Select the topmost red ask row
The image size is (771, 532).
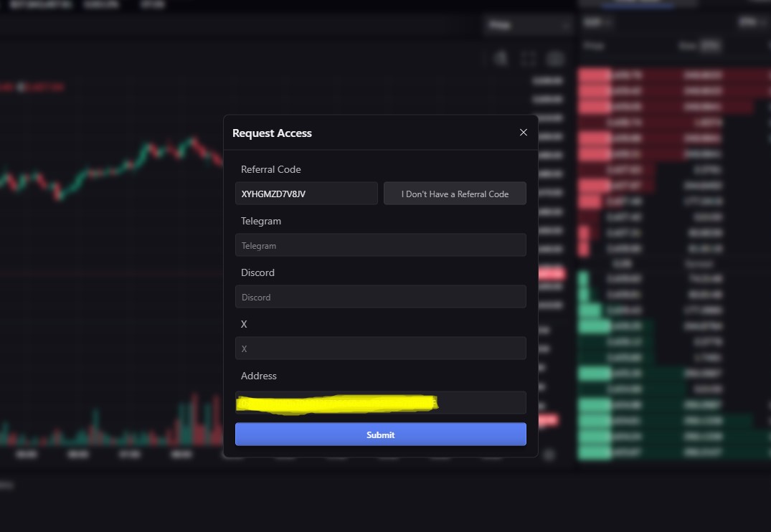[673, 75]
